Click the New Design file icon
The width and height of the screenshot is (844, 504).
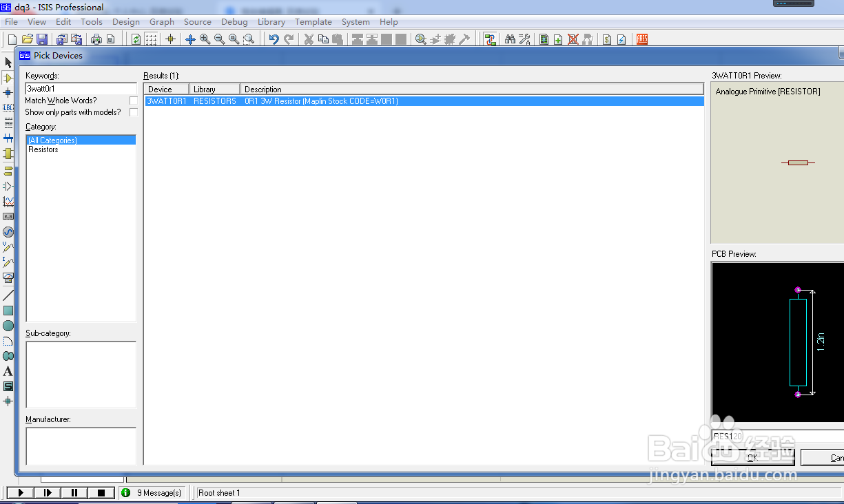[12, 39]
